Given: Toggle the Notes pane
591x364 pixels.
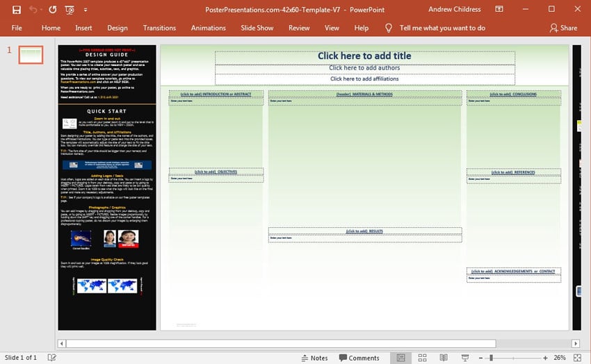Looking at the screenshot, I should pyautogui.click(x=314, y=358).
